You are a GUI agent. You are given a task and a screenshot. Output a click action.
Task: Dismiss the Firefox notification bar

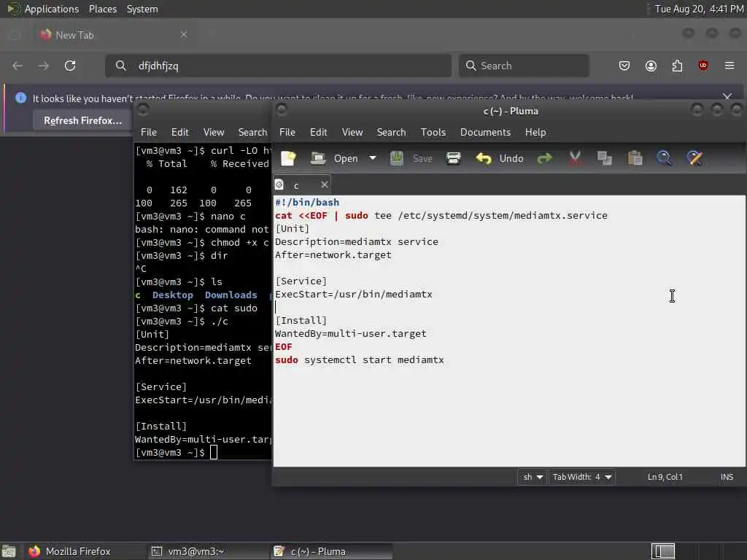(x=727, y=97)
